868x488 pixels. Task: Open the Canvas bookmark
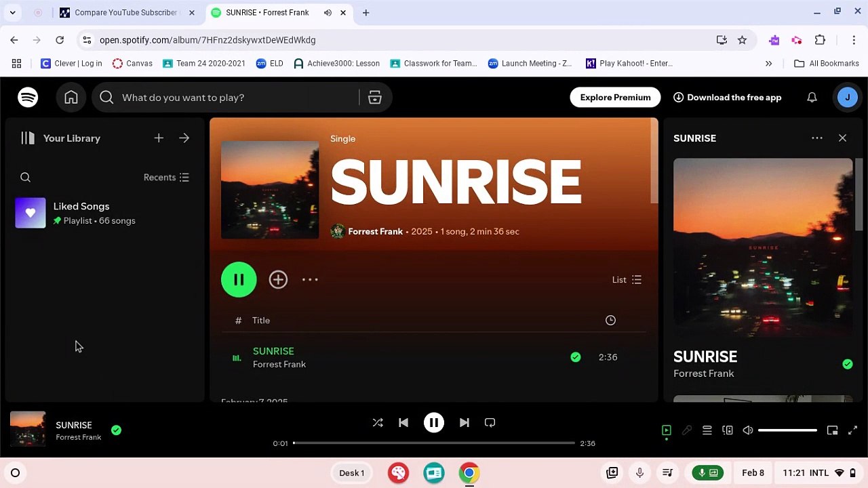132,64
